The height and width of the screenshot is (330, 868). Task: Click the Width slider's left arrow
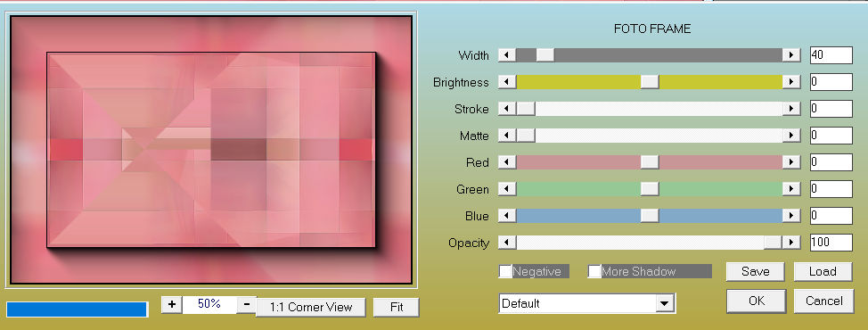click(x=507, y=54)
